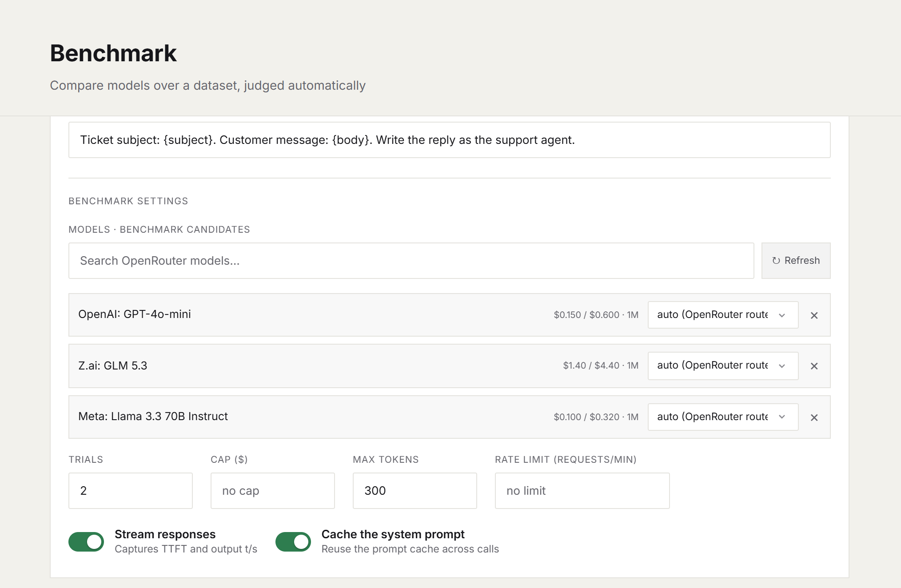This screenshot has height=588, width=901.
Task: Remove the OpenAI: GPT-4o-mini candidate
Action: (x=814, y=315)
